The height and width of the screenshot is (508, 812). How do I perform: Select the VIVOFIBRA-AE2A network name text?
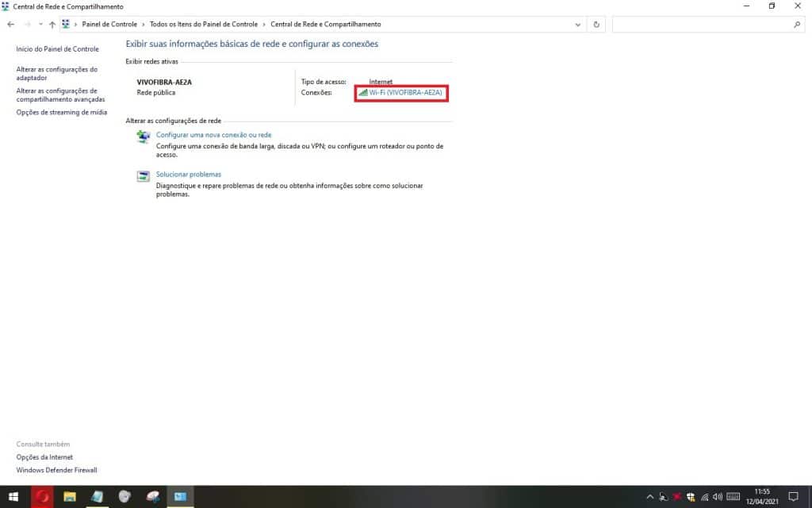pos(164,82)
